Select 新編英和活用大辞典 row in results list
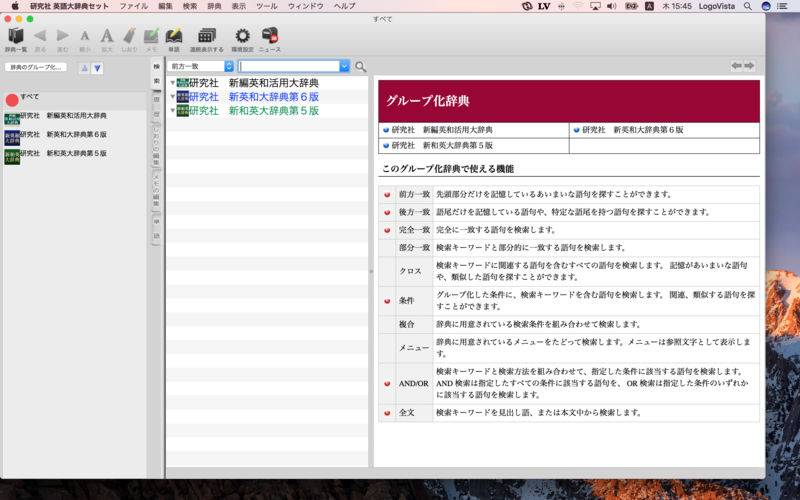Image resolution: width=800 pixels, height=500 pixels. (267, 83)
